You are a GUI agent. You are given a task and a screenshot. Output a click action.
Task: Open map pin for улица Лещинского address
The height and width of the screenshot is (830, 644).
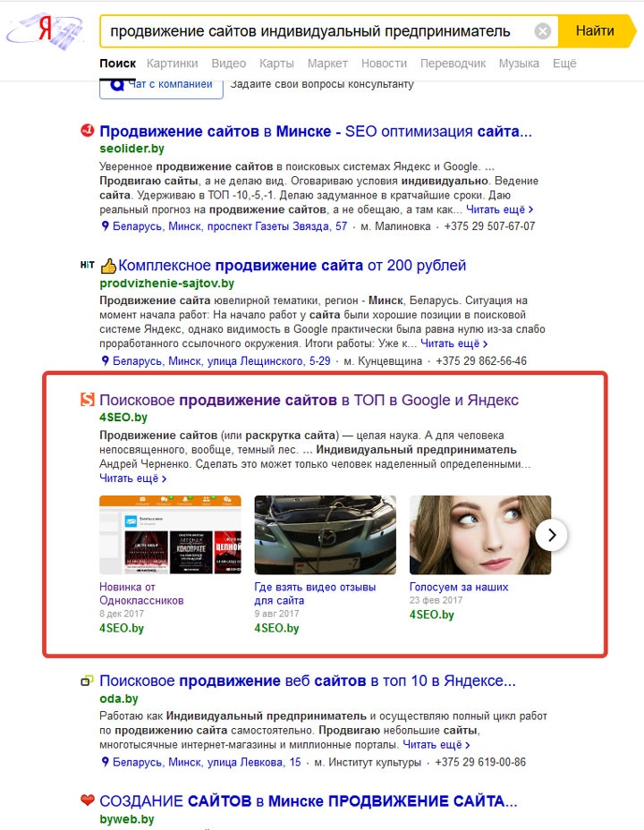(x=105, y=361)
